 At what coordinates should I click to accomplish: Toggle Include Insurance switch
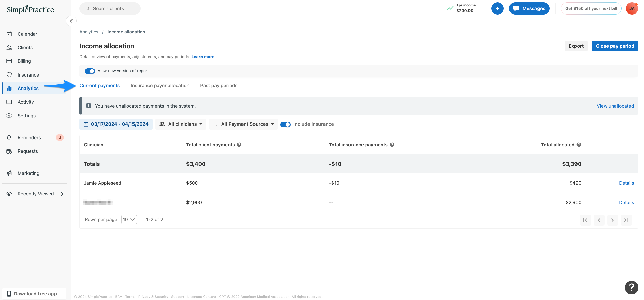286,124
